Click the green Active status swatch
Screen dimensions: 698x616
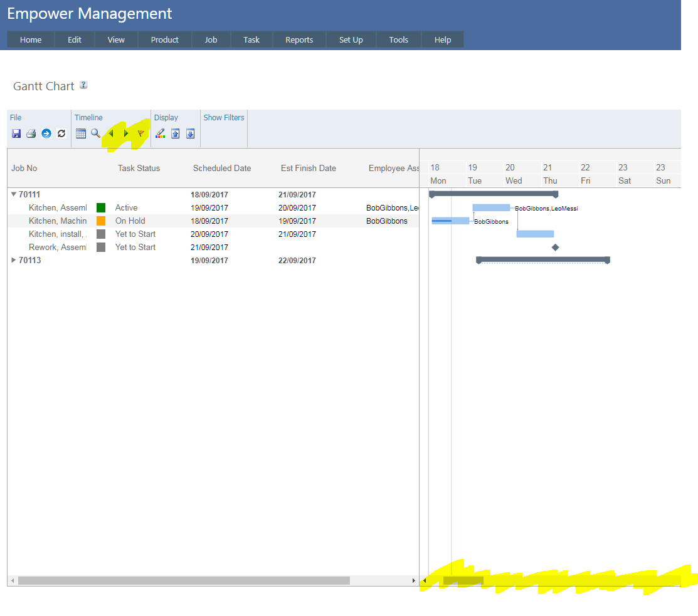pyautogui.click(x=101, y=207)
